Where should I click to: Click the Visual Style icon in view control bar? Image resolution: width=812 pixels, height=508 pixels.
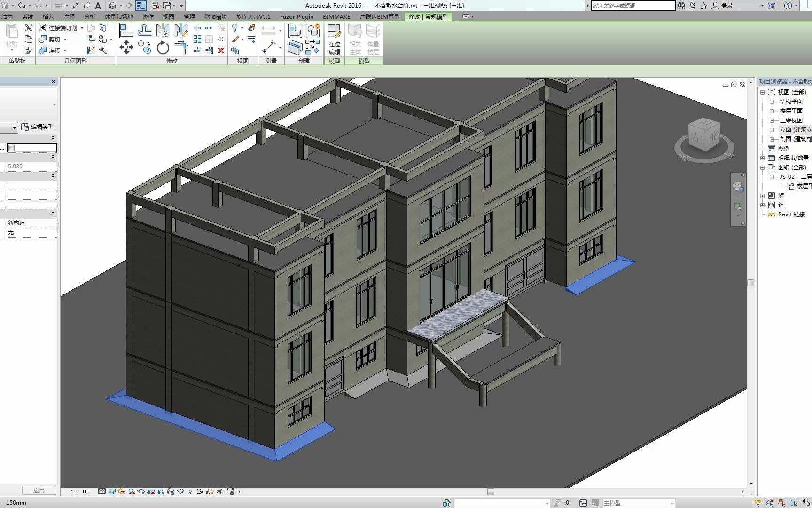tap(112, 492)
